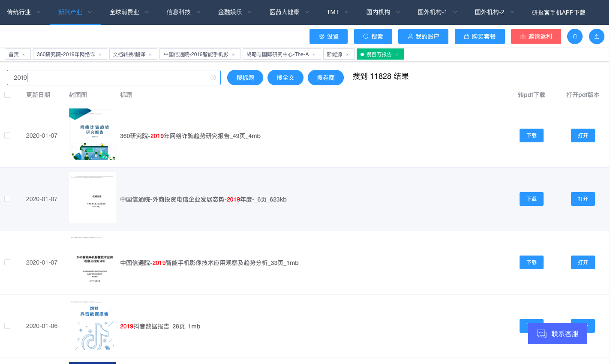Click the magnifier icon on 搜索 button
Image resolution: width=610 pixels, height=364 pixels.
click(366, 36)
